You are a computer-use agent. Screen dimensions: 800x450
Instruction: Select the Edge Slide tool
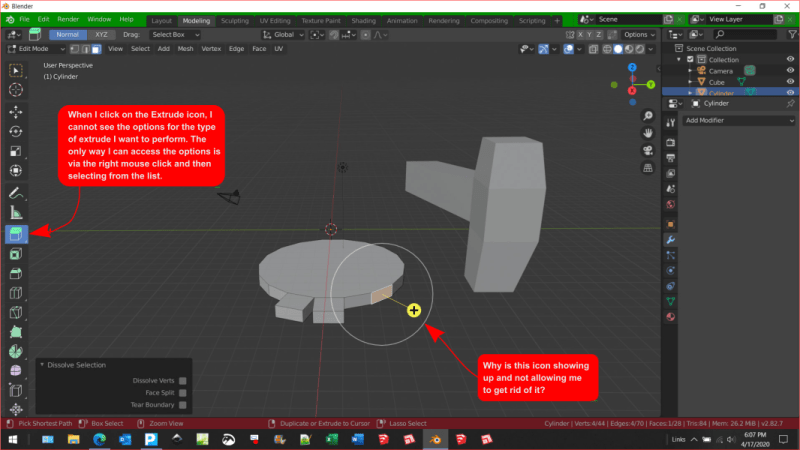(x=16, y=390)
